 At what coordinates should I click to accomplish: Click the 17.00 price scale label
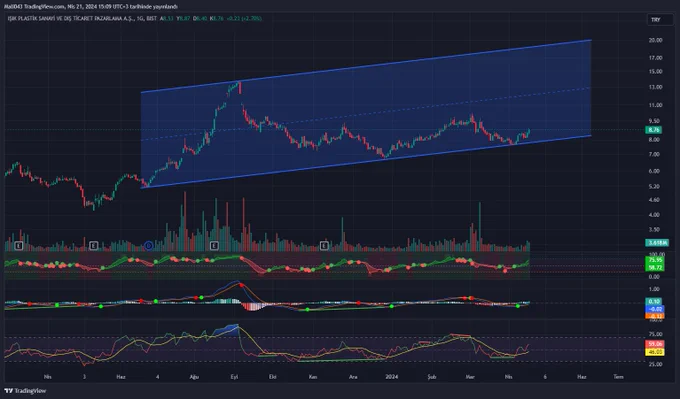(655, 58)
